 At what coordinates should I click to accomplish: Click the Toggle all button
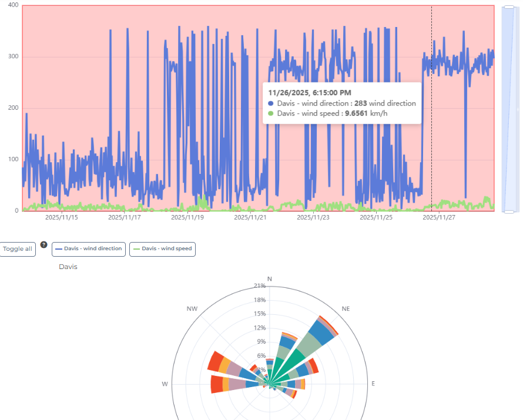[x=18, y=249]
